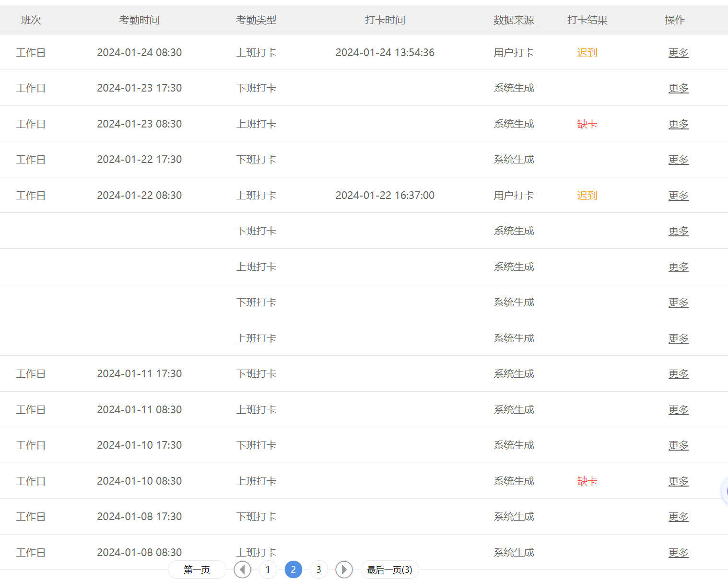Image resolution: width=728 pixels, height=581 pixels.
Task: Jump to page 1
Action: coord(268,569)
